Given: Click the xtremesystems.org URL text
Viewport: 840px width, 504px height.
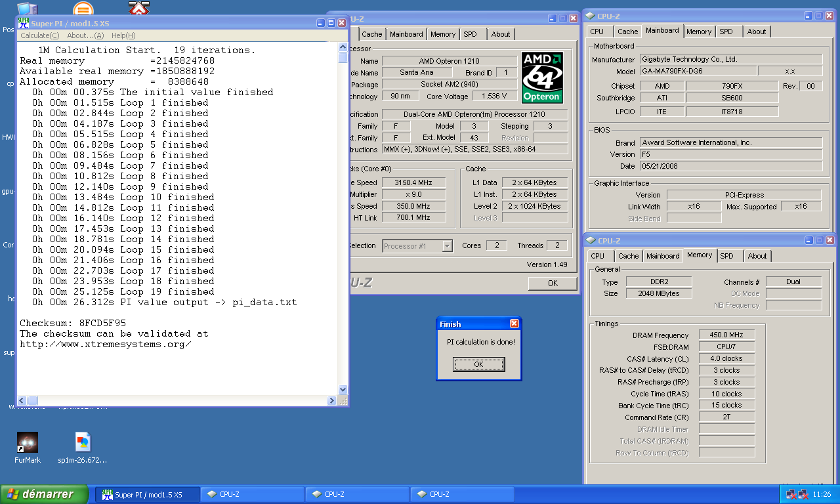Looking at the screenshot, I should point(105,344).
